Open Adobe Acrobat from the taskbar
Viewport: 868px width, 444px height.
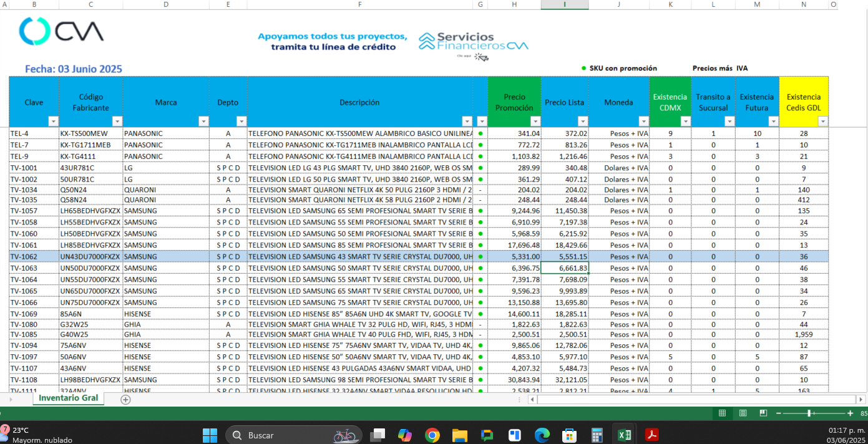tap(652, 435)
